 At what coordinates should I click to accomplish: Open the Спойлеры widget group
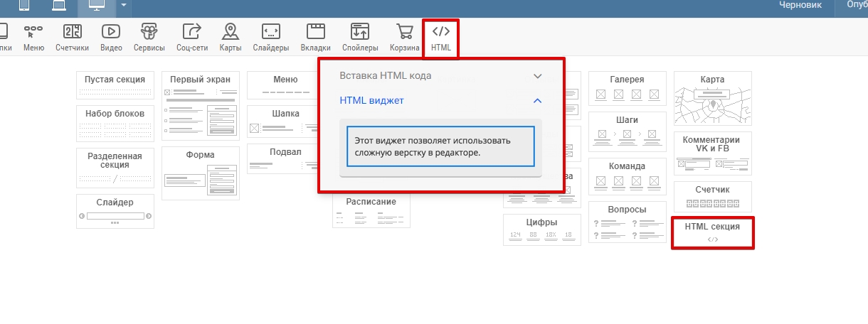(x=359, y=38)
